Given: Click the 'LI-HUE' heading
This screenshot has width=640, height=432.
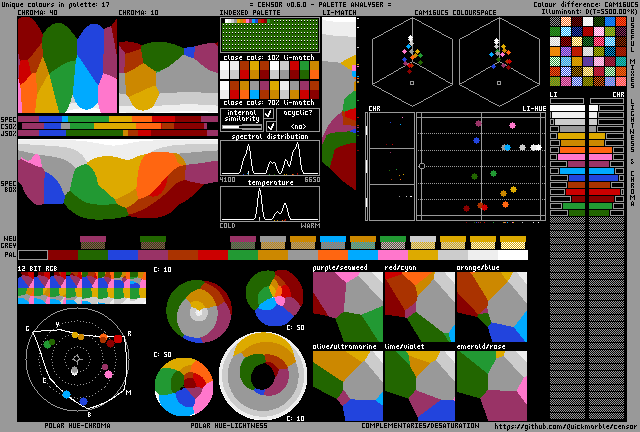Looking at the screenshot, I should [534, 109].
